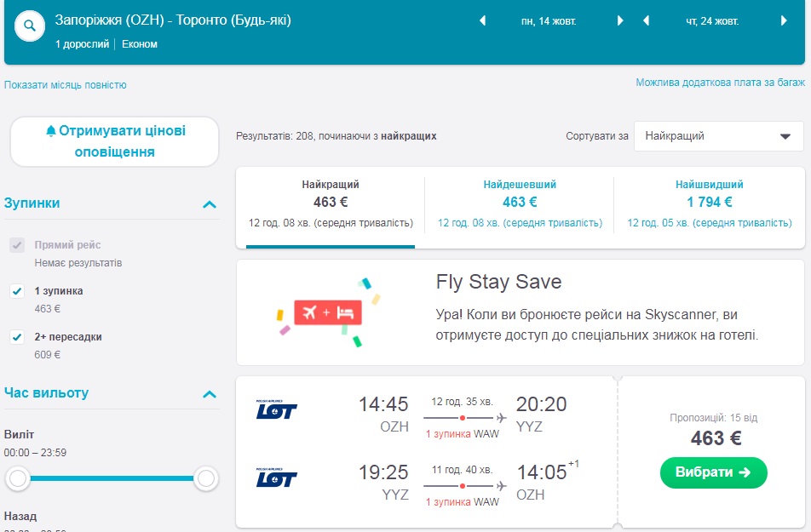Move return date back before 24 жовт.

click(646, 20)
